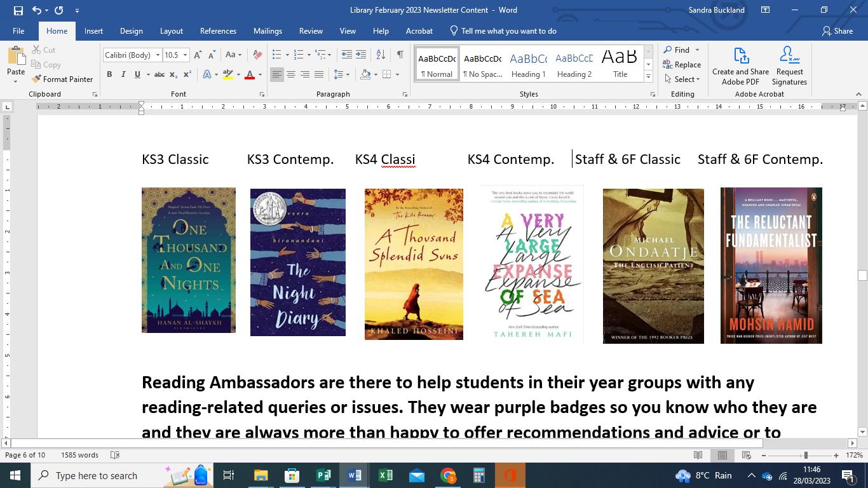Screen dimensions: 868x488
Task: Click Create and Share Adobe PDF
Action: click(740, 65)
